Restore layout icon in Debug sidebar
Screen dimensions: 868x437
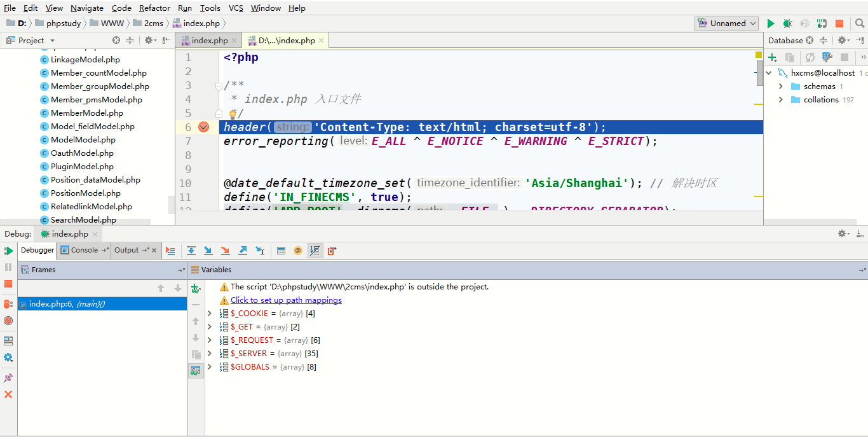tap(8, 341)
